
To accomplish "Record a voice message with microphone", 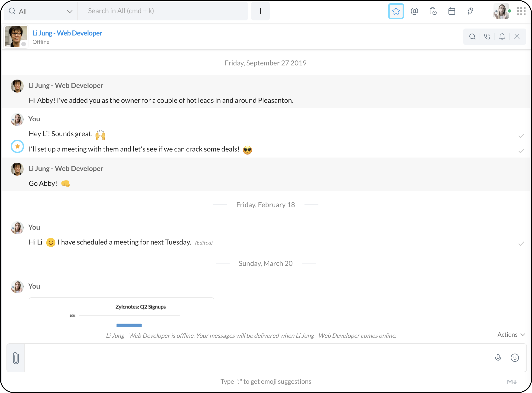I will point(498,358).
